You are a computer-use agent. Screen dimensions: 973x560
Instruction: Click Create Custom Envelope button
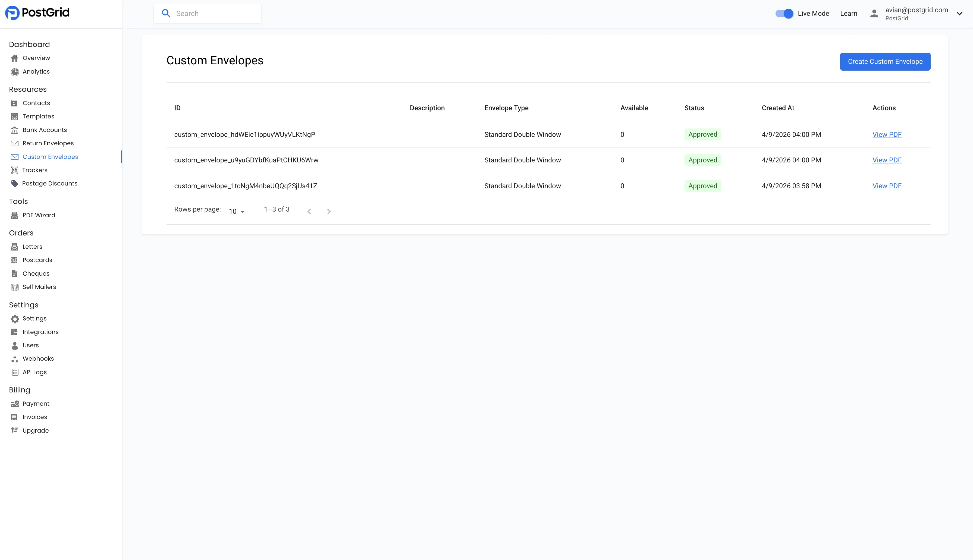coord(885,62)
